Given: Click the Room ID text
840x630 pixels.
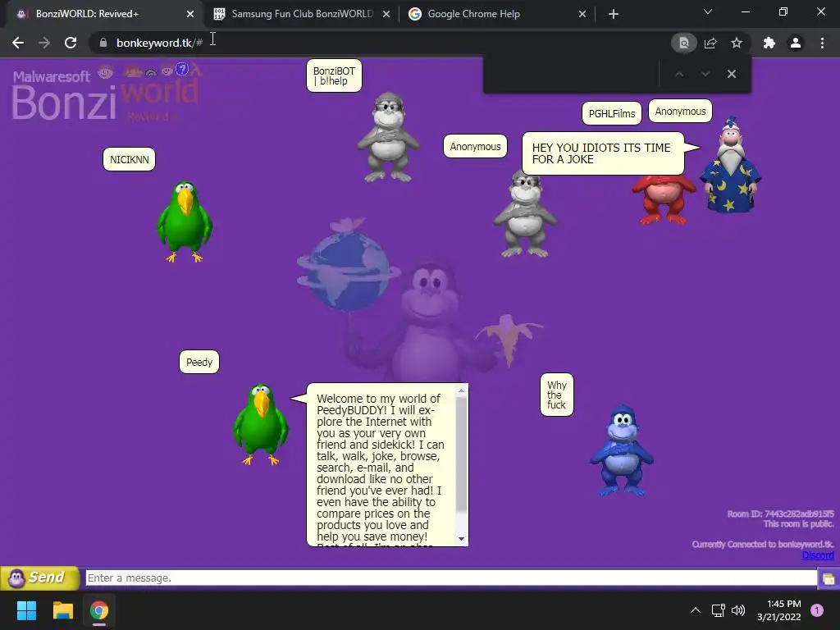Looking at the screenshot, I should click(x=780, y=514).
